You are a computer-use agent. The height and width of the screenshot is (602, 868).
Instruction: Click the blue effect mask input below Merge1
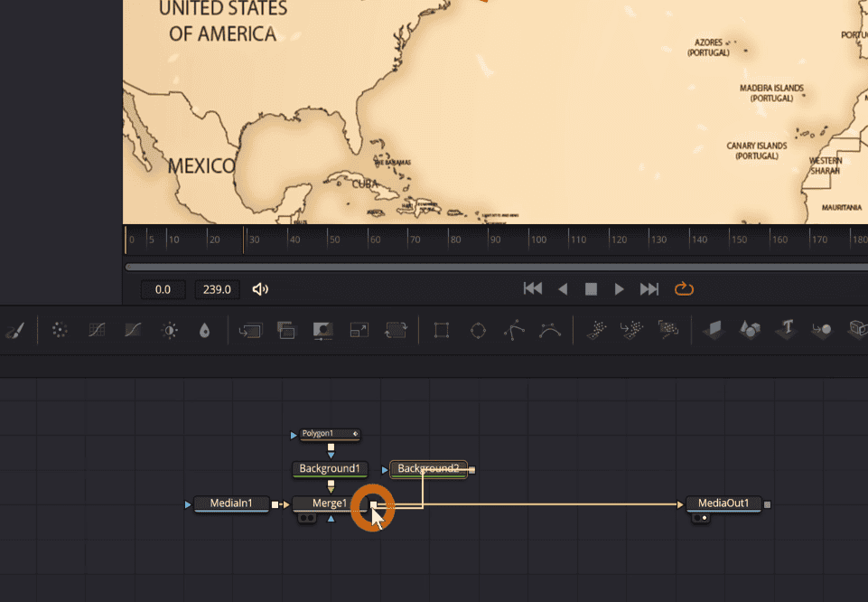(331, 519)
